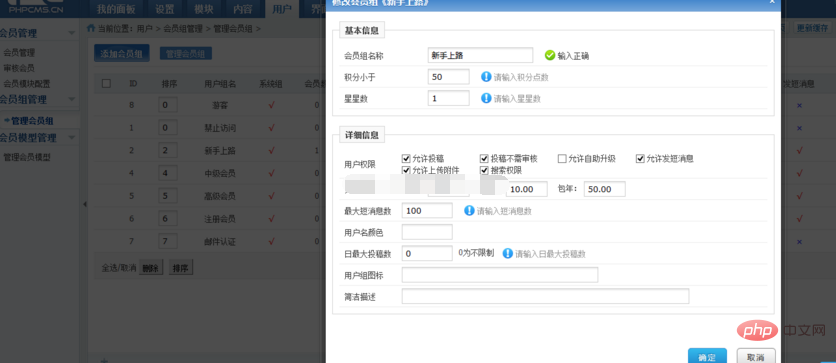The width and height of the screenshot is (836, 363).
Task: Click the rightmost red checkmark in 中级会员 row
Action: point(799,173)
